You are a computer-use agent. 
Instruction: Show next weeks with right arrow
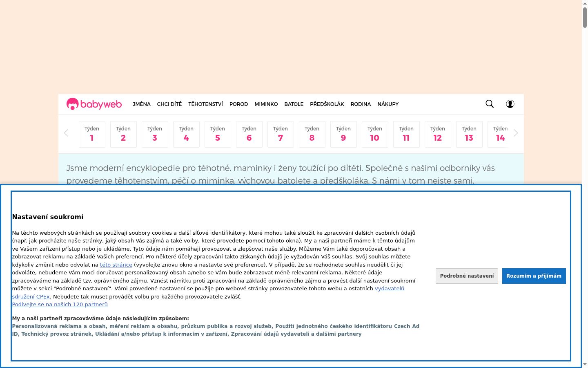tap(516, 133)
